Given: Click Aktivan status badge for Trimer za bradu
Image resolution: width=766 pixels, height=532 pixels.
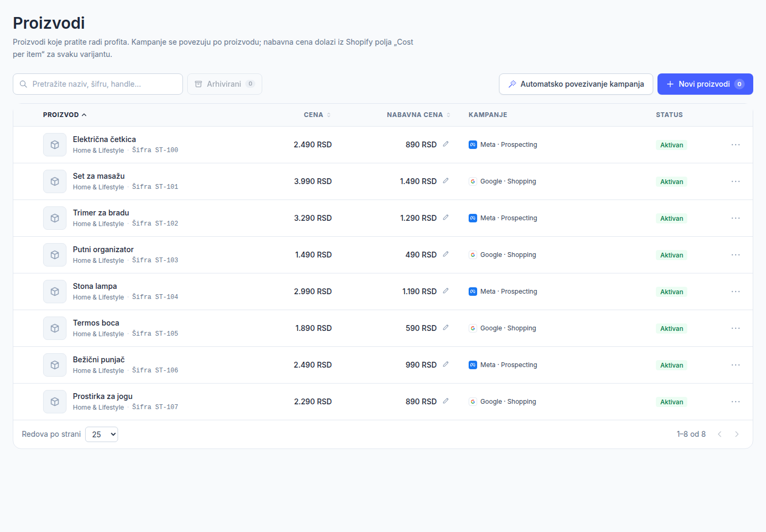Looking at the screenshot, I should [671, 219].
